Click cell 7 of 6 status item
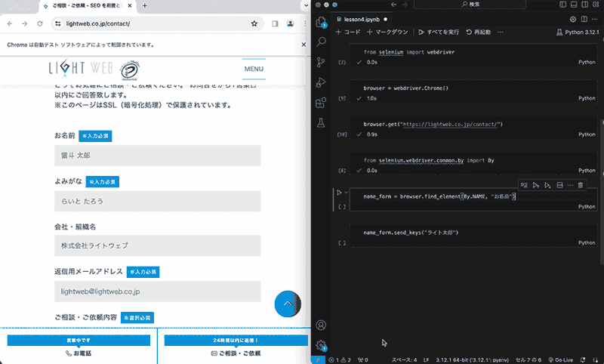 (x=528, y=359)
